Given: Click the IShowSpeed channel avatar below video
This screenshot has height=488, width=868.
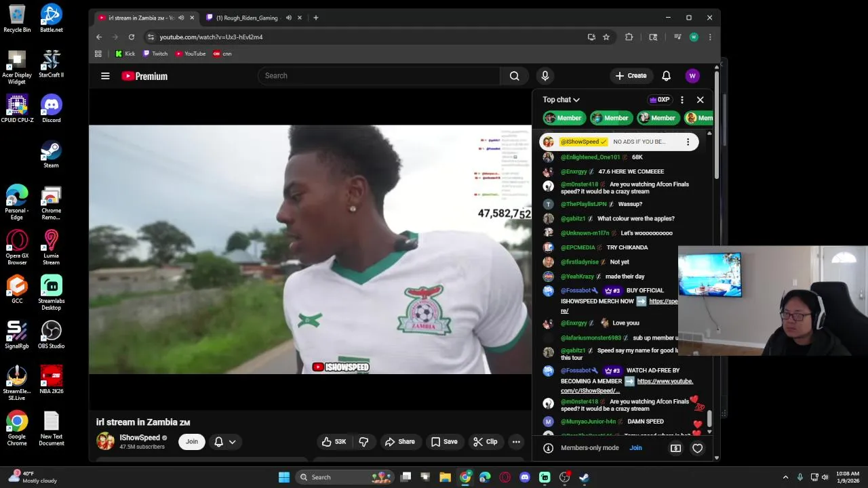Looking at the screenshot, I should tap(106, 442).
